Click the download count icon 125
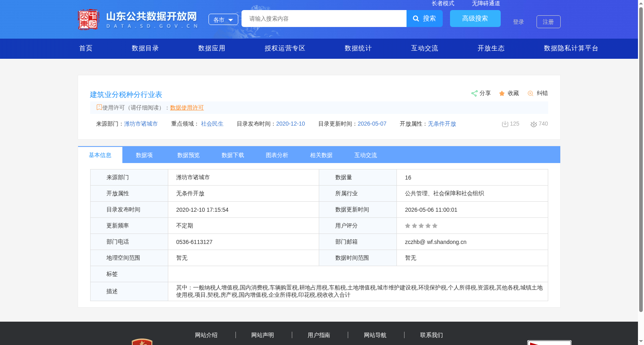This screenshot has height=345, width=644. pyautogui.click(x=505, y=124)
